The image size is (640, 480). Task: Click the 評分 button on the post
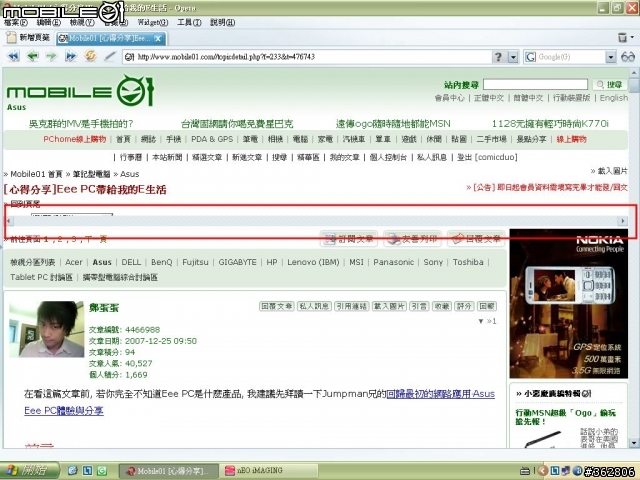click(464, 306)
